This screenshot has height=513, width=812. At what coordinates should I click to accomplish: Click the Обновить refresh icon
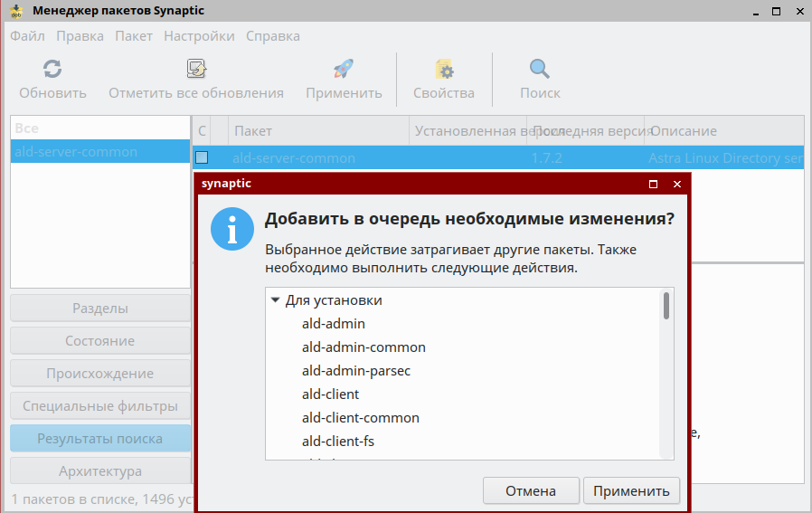(x=52, y=69)
